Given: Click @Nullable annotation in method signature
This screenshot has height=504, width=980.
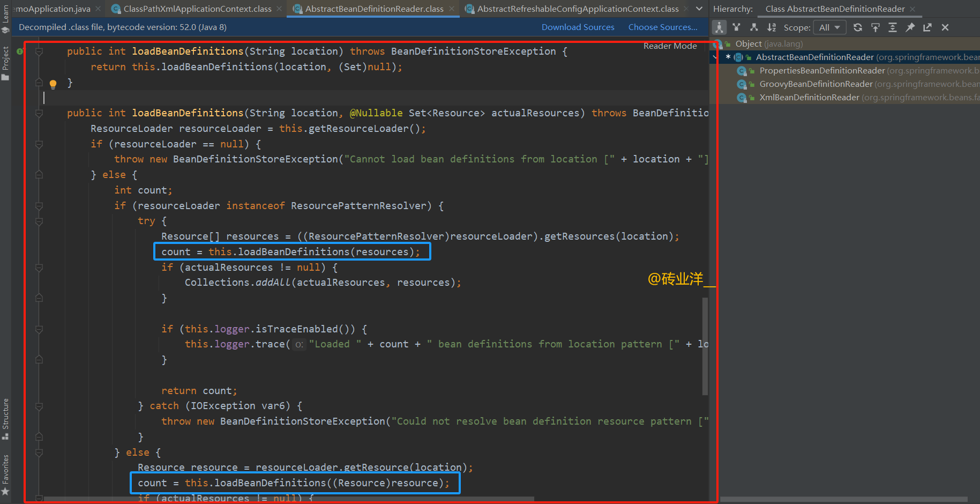Looking at the screenshot, I should click(x=376, y=113).
